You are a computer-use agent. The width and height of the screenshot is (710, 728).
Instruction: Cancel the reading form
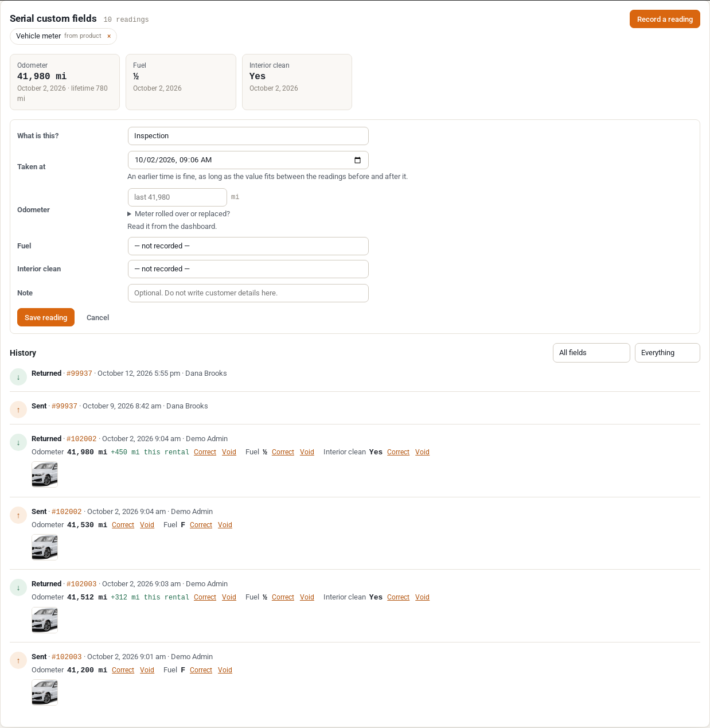click(97, 317)
